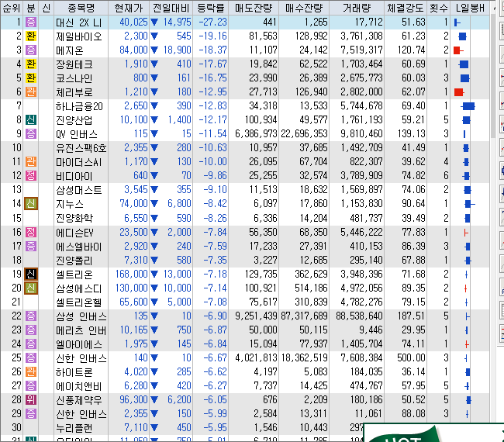Click the candle mini-chart in 지누스 row
This screenshot has width=504, height=442.
tap(470, 204)
